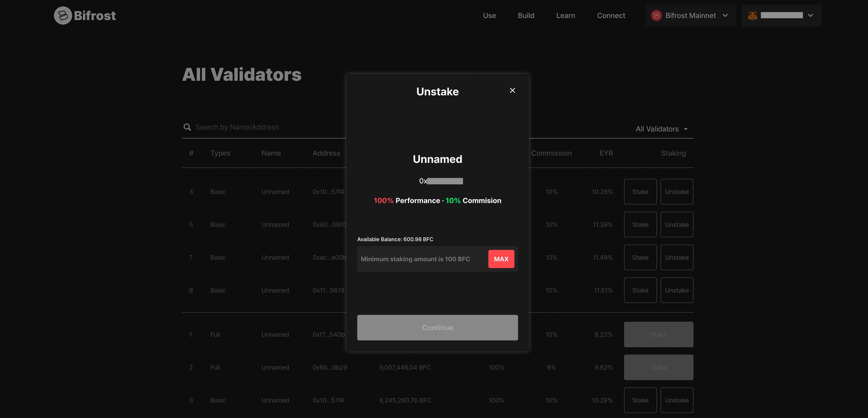Expand the Bifrost Mainnet network dropdown
Screen dimensions: 868x418
[725, 15]
